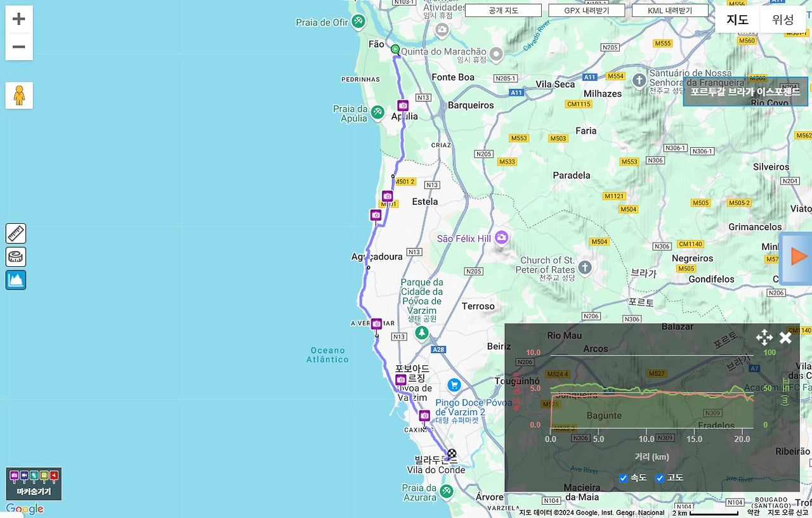
Task: Click the Estela place label
Action: [425, 202]
